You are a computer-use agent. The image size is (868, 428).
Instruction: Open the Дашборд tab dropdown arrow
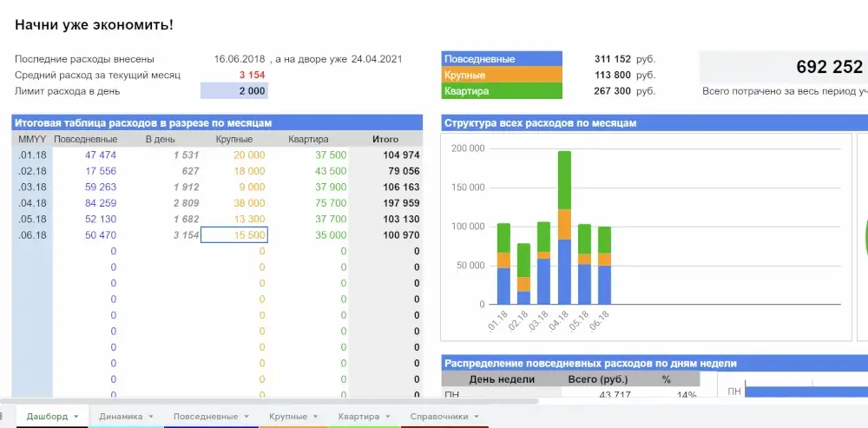click(x=76, y=417)
